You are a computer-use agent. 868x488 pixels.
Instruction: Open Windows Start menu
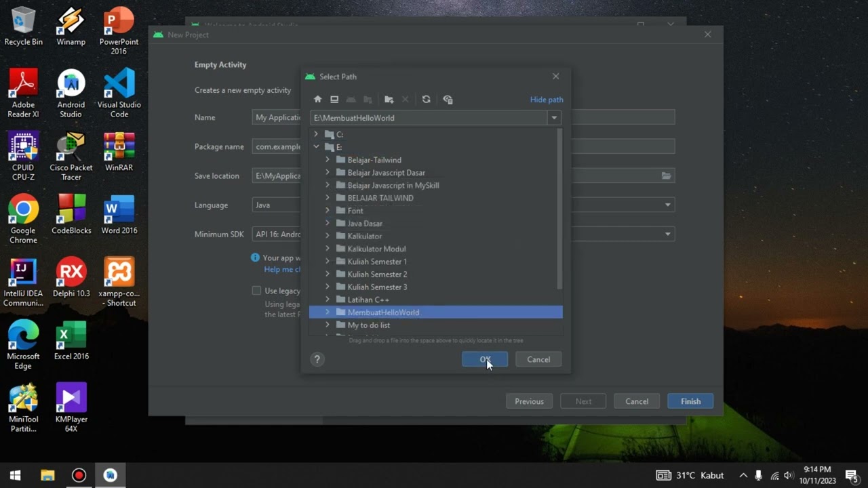pyautogui.click(x=15, y=475)
